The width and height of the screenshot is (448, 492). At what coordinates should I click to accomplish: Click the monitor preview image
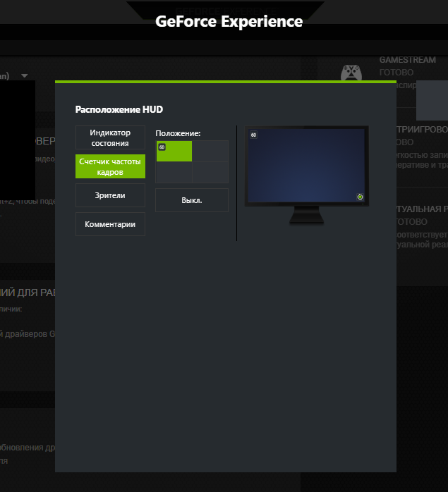pos(307,175)
